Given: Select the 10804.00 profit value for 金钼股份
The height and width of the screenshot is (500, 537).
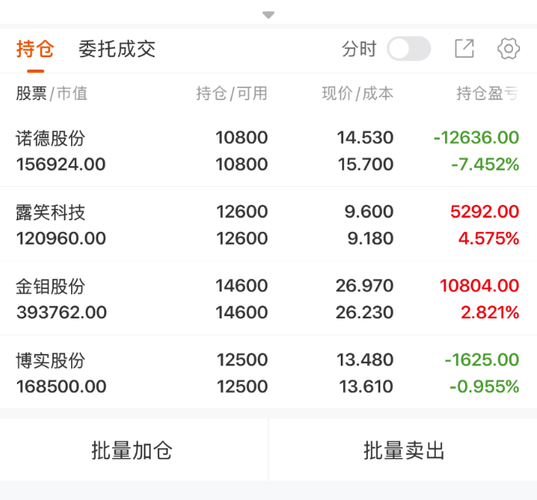Looking at the screenshot, I should (479, 286).
